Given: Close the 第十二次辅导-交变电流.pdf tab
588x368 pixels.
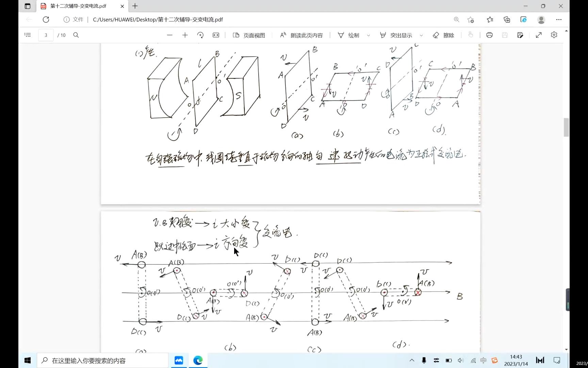Looking at the screenshot, I should (122, 6).
